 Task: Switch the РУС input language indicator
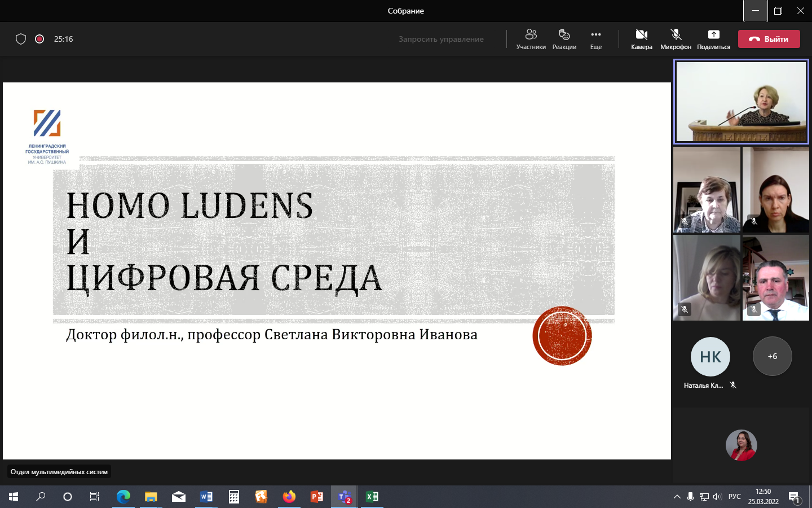tap(734, 497)
